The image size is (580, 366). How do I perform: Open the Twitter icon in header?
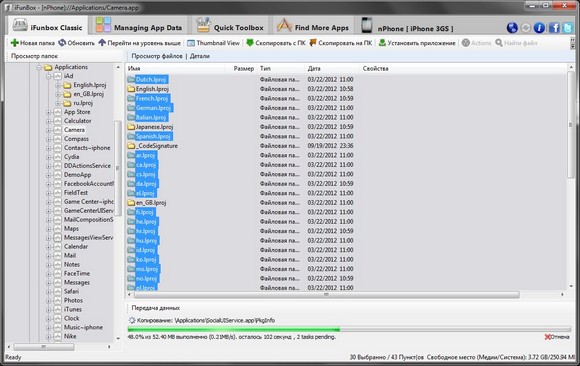click(568, 28)
